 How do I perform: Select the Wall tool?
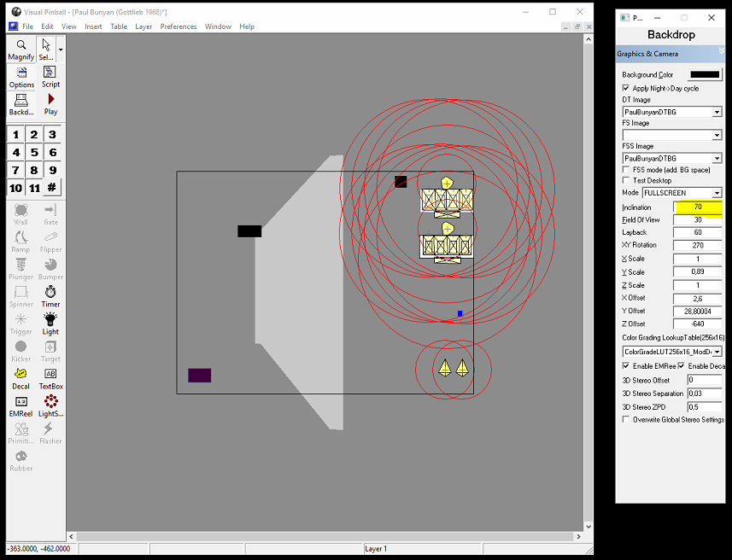point(21,214)
